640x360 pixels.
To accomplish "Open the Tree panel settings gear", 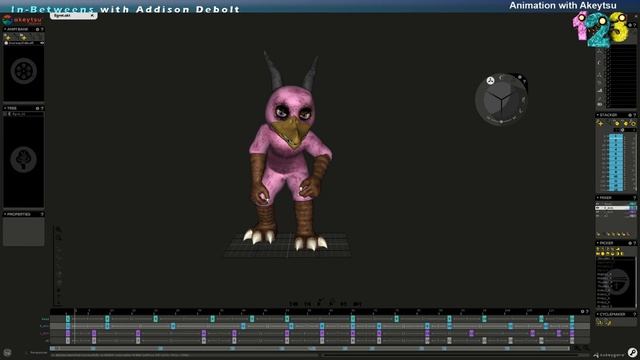I will 38,108.
